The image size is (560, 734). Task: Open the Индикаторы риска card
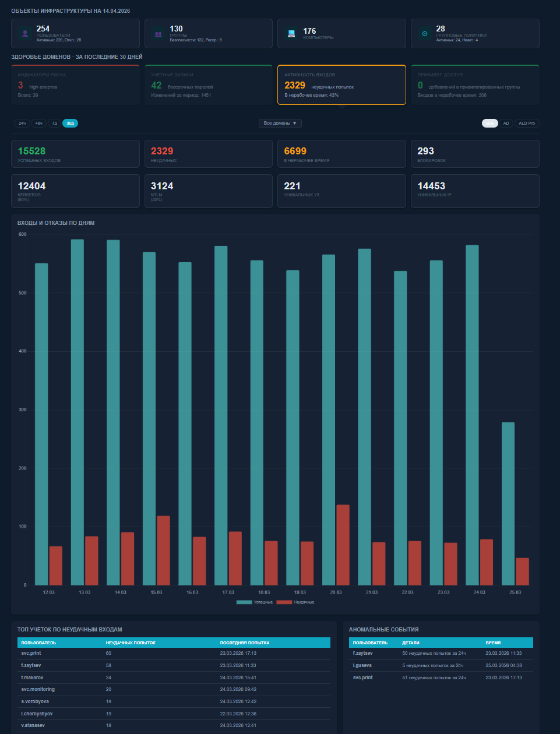[75, 85]
